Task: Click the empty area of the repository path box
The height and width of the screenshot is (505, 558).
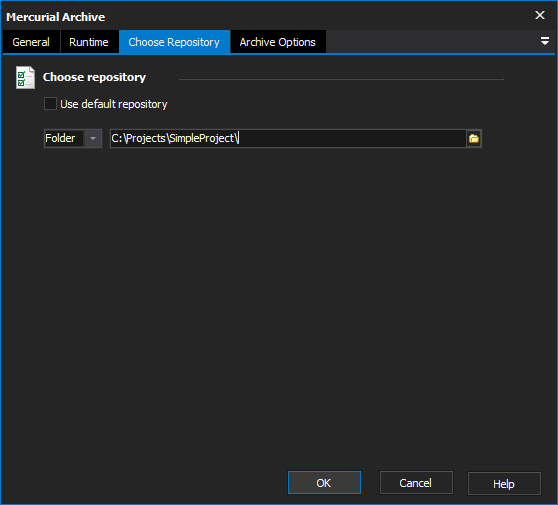Action: (352, 138)
